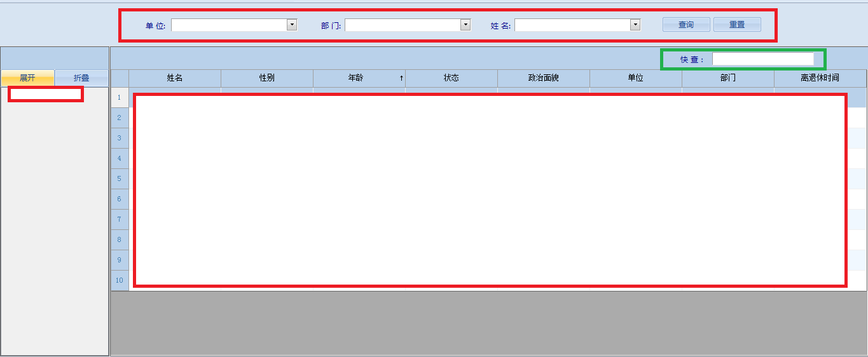868x357 pixels.
Task: Click into the 快查 search field
Action: pos(762,59)
